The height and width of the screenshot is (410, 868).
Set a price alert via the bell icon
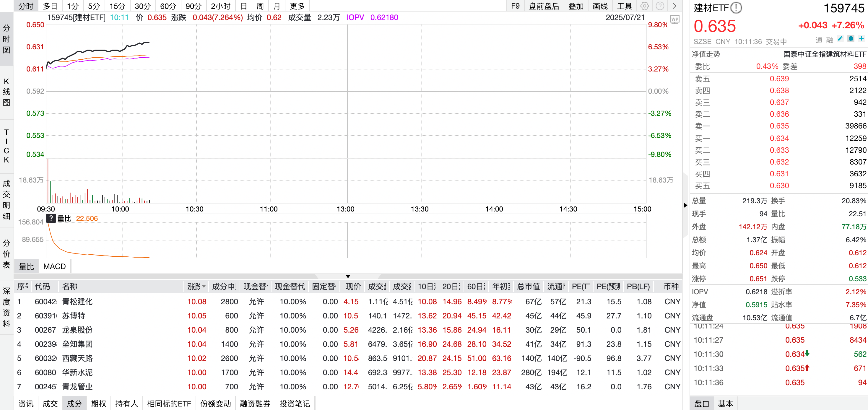click(851, 38)
